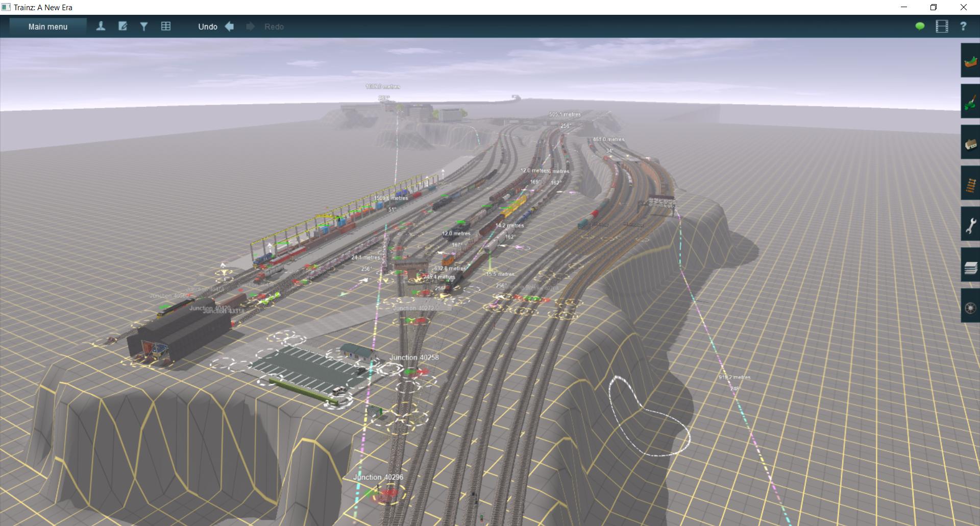Open the Tracks tab
Image resolution: width=980 pixels, height=526 pixels.
pyautogui.click(x=970, y=183)
